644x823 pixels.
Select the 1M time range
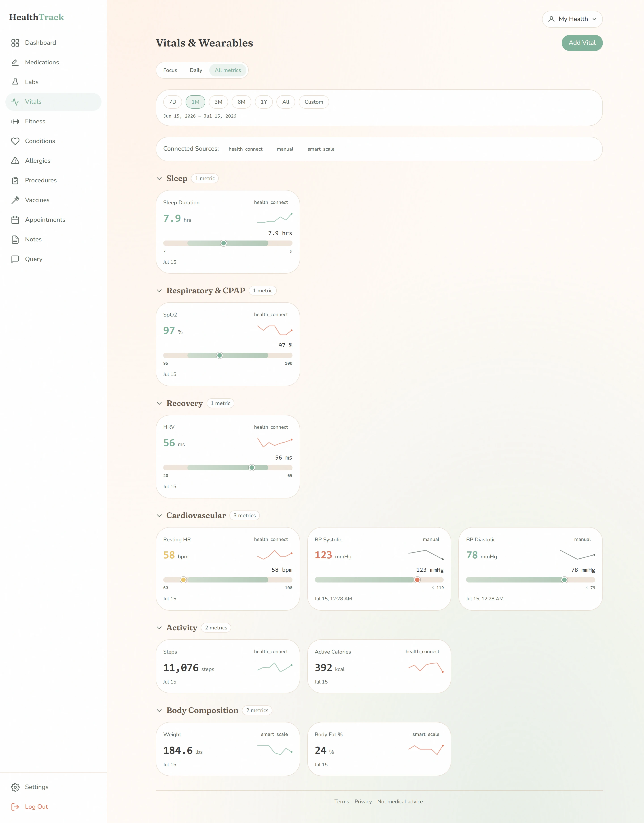click(195, 102)
